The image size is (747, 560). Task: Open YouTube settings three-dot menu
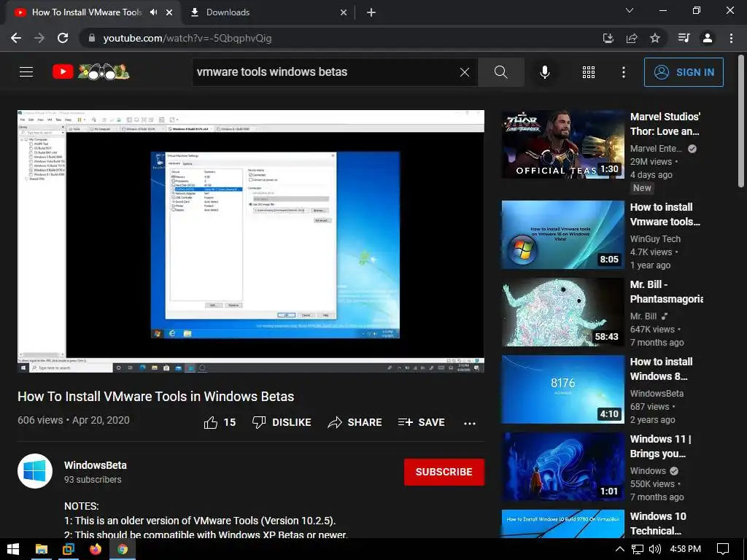tap(623, 72)
